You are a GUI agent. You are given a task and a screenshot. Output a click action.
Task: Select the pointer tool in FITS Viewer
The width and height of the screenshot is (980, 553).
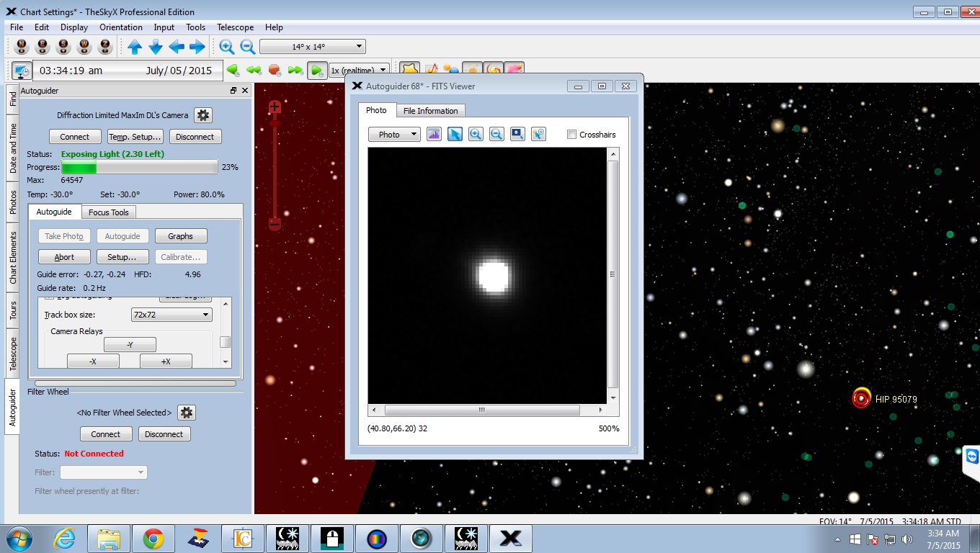coord(455,135)
